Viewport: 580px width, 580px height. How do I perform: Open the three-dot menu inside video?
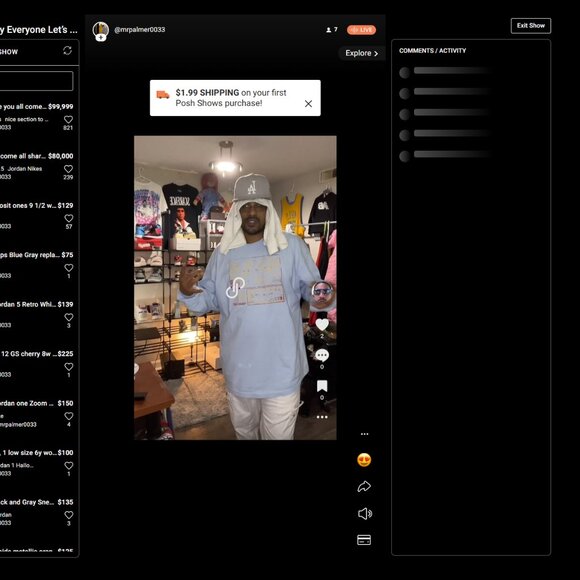pos(322,417)
